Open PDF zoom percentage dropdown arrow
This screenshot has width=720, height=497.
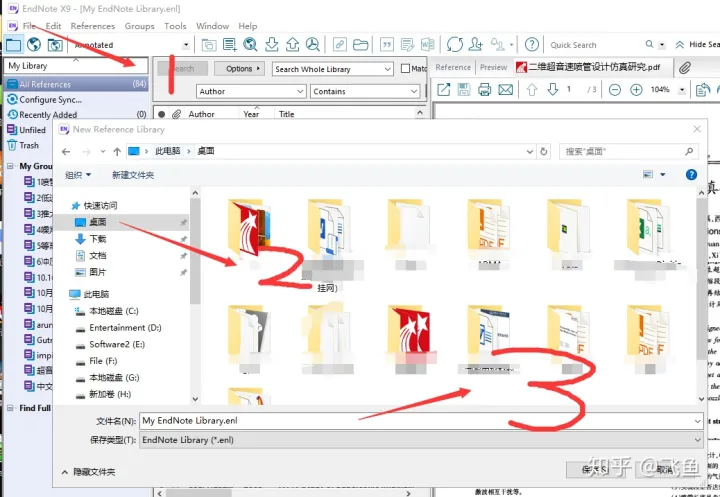click(682, 90)
